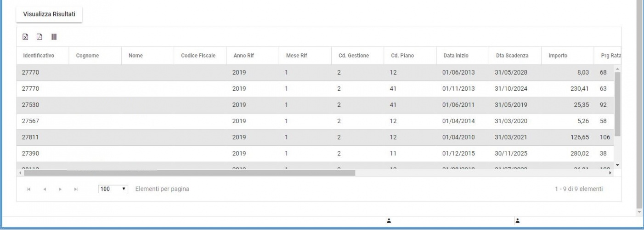Select 27770 in row with importo 230,41

pyautogui.click(x=30, y=89)
